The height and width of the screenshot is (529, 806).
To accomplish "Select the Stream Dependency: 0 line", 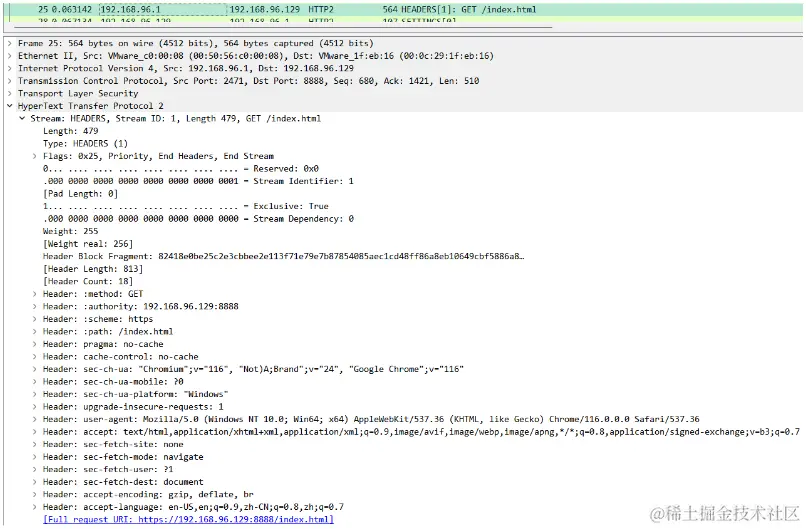I will tap(198, 218).
